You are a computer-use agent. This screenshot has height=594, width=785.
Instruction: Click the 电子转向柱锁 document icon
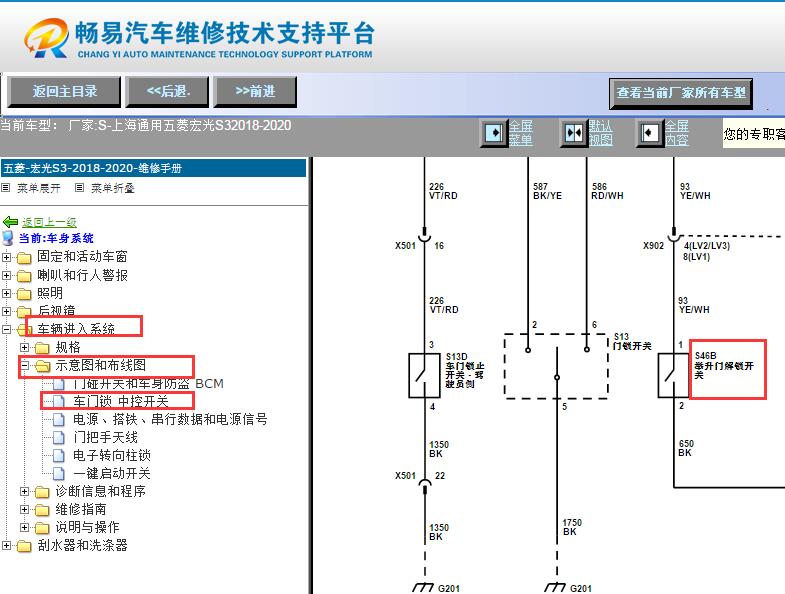click(x=59, y=456)
